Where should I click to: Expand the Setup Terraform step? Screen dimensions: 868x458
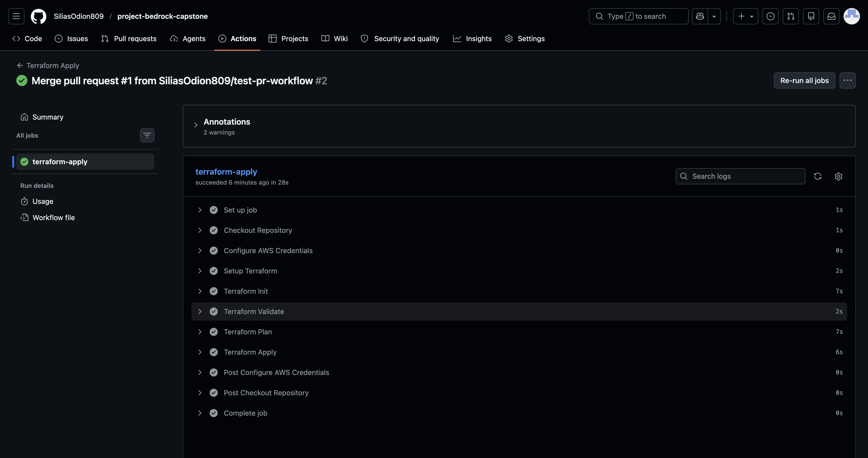coord(519,271)
